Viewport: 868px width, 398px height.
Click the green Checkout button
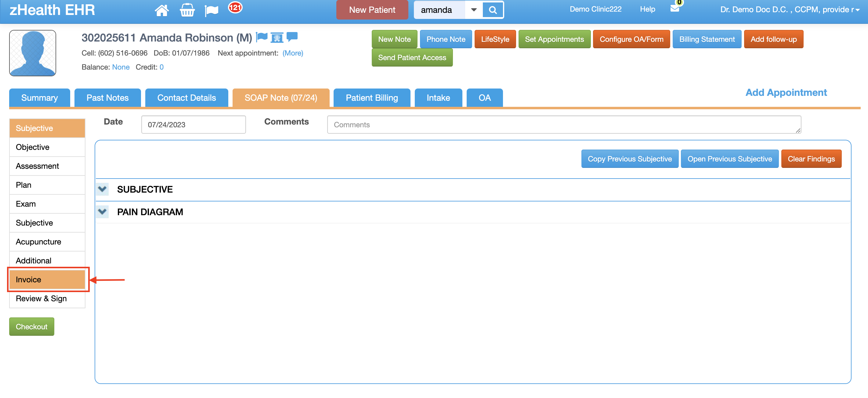[32, 326]
